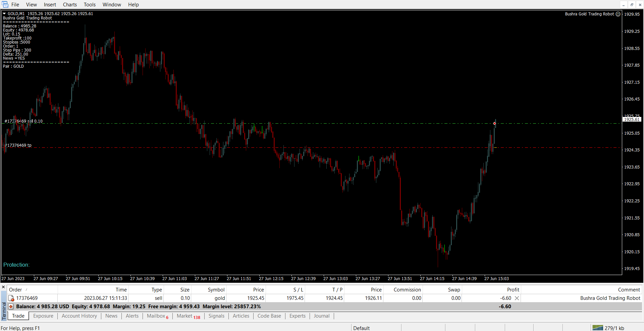Open the Charts menu
Screen dimensions: 644x331
click(70, 5)
